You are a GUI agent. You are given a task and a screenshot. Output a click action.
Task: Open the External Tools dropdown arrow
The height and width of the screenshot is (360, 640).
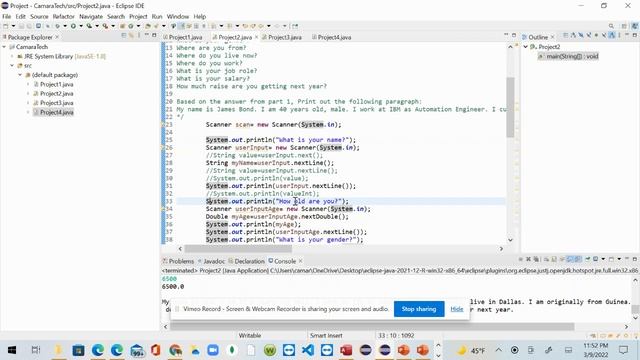coord(113,26)
